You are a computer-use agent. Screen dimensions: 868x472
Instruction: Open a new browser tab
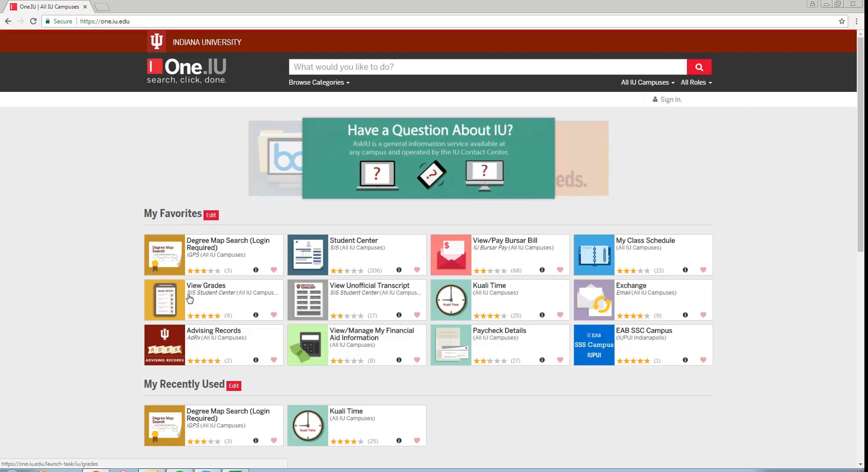(102, 7)
